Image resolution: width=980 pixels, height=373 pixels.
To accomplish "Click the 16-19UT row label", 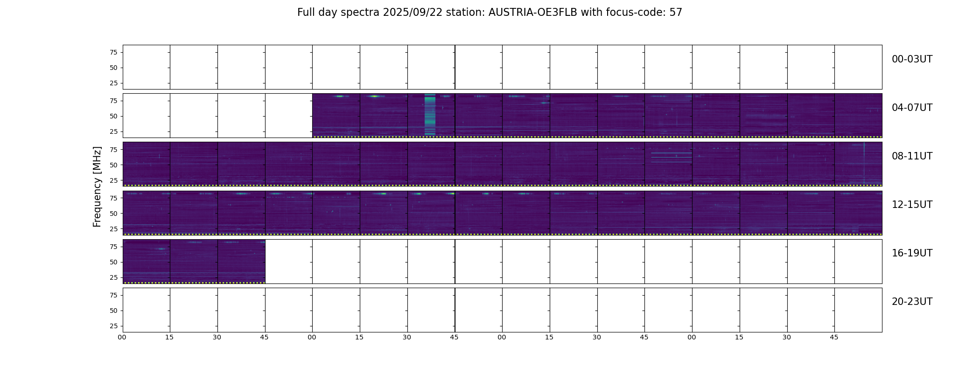I will pos(912,253).
